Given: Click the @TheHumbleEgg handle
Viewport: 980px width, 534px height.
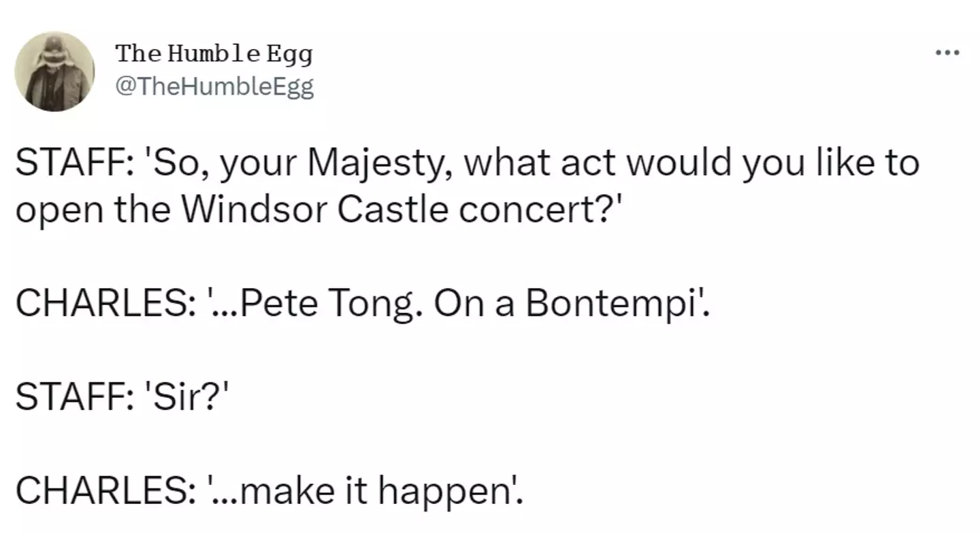Looking at the screenshot, I should [214, 87].
